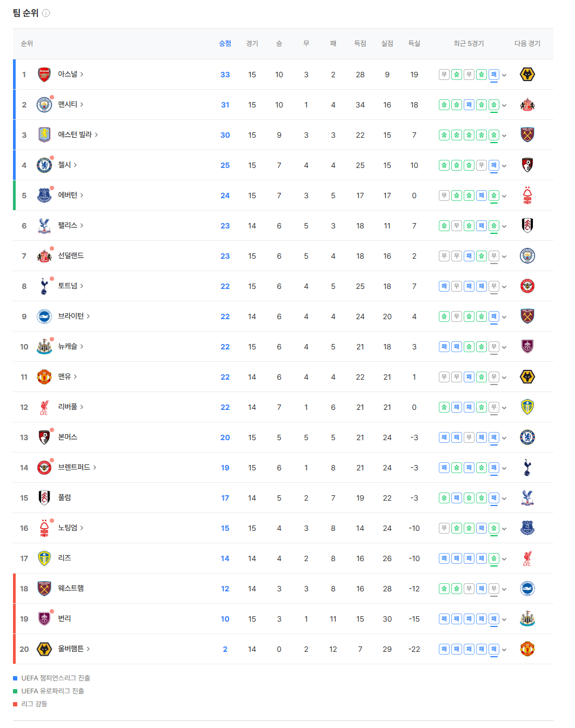
Task: Click the Arsenal crest beside 아스널
Action: (44, 75)
